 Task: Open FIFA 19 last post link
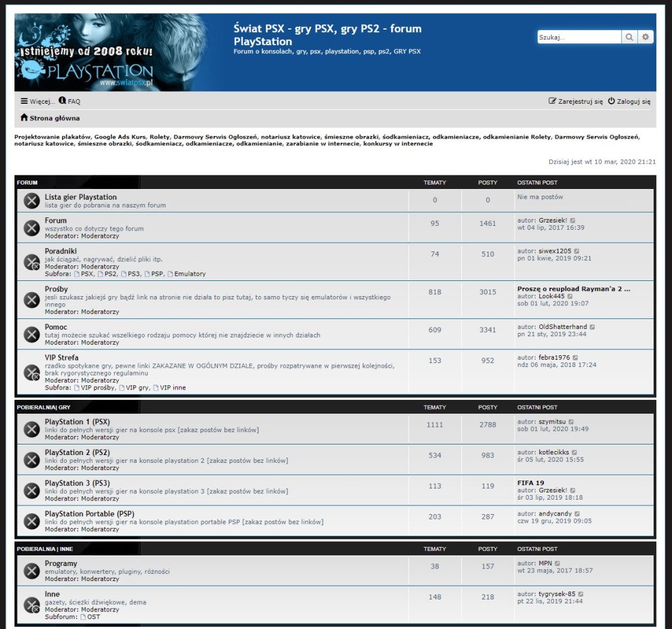(530, 483)
